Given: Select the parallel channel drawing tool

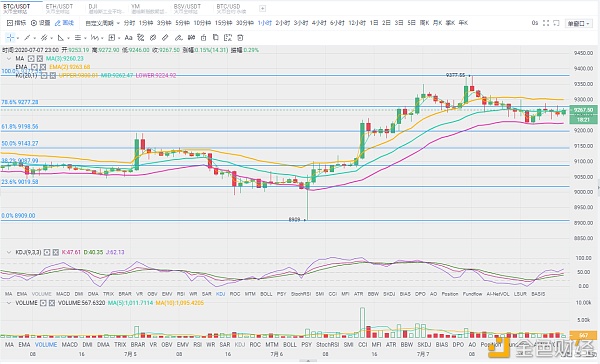Looking at the screenshot, I should click(x=44, y=38).
